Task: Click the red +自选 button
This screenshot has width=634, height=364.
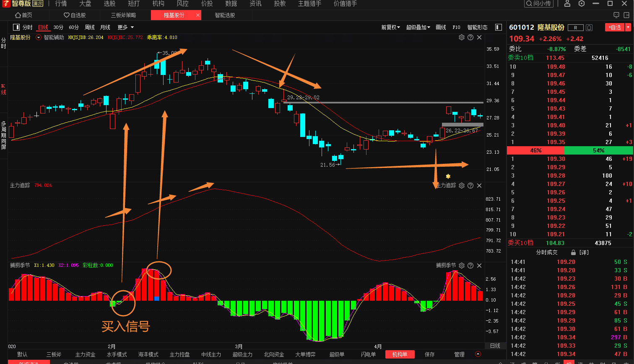Action: click(615, 28)
